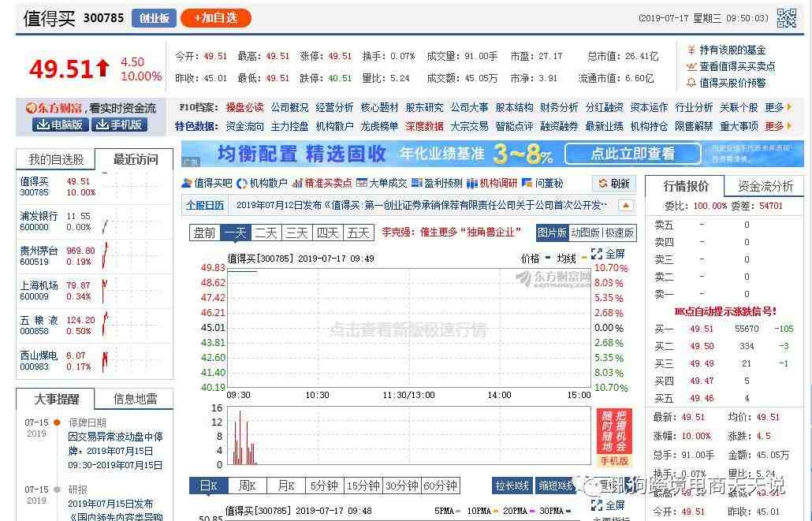Switch to 最近访问 tab
Screen dimensions: 812x521
point(135,159)
